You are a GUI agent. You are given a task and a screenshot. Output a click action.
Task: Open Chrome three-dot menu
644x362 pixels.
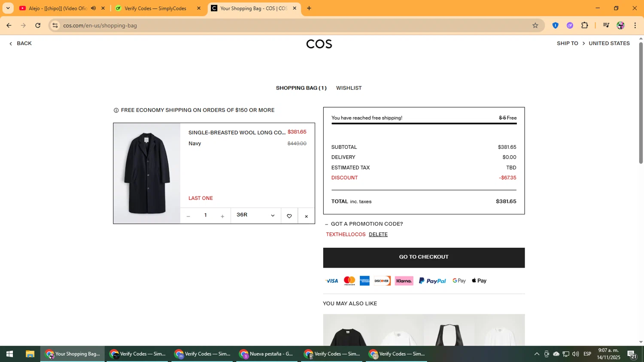pyautogui.click(x=635, y=25)
